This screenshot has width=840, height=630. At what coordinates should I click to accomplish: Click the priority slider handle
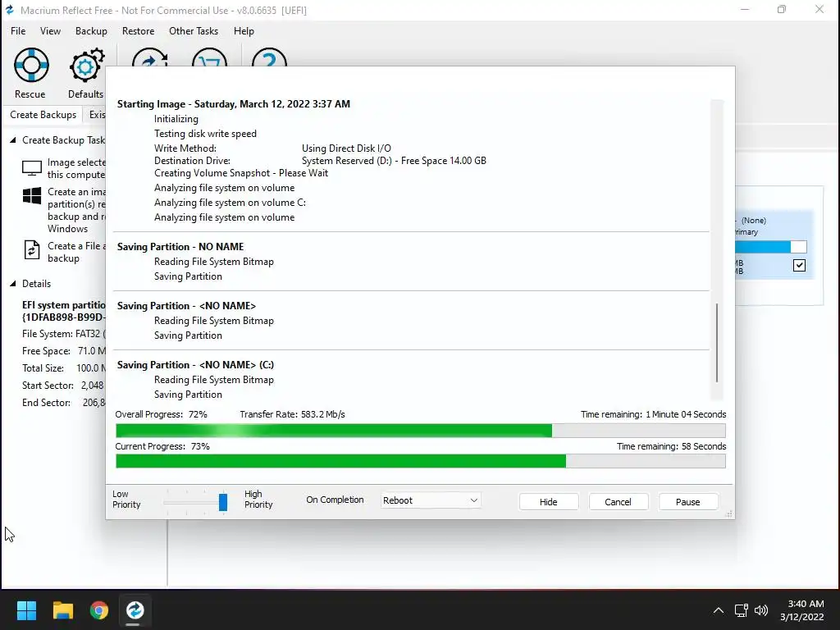tap(223, 502)
